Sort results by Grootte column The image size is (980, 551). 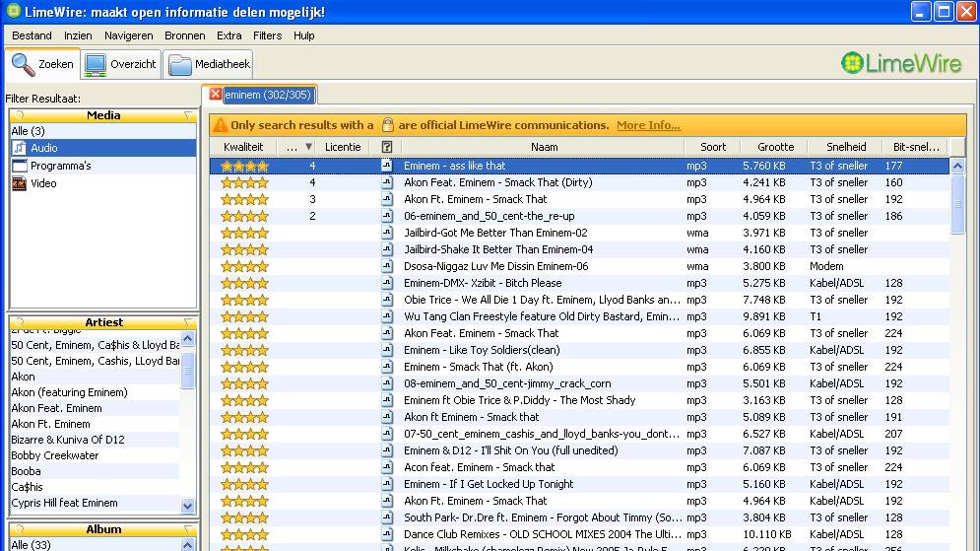(775, 147)
